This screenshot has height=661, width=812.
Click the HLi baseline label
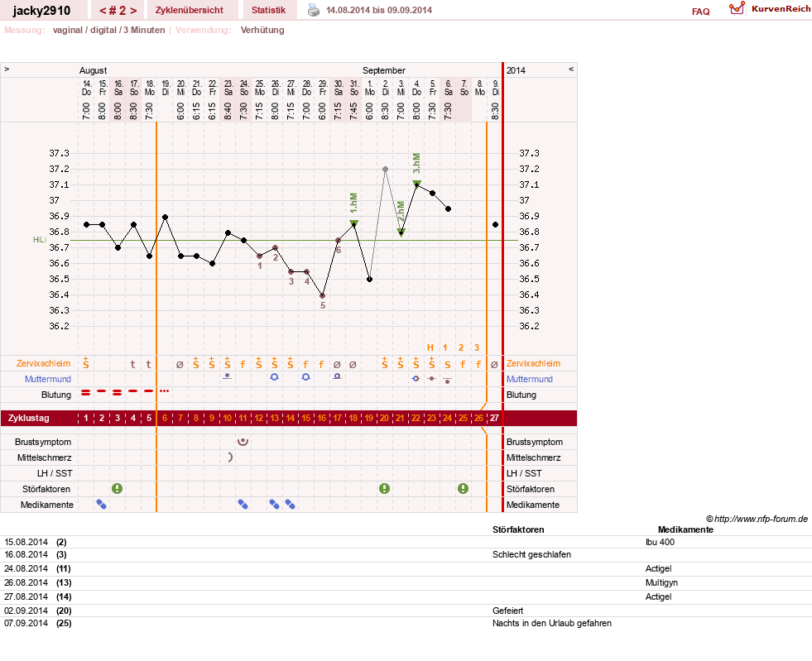click(x=40, y=240)
